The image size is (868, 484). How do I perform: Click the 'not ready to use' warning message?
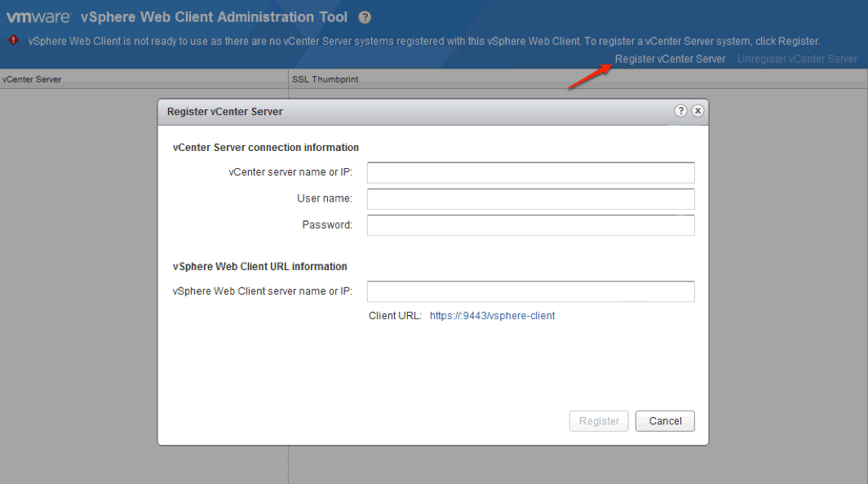[424, 41]
